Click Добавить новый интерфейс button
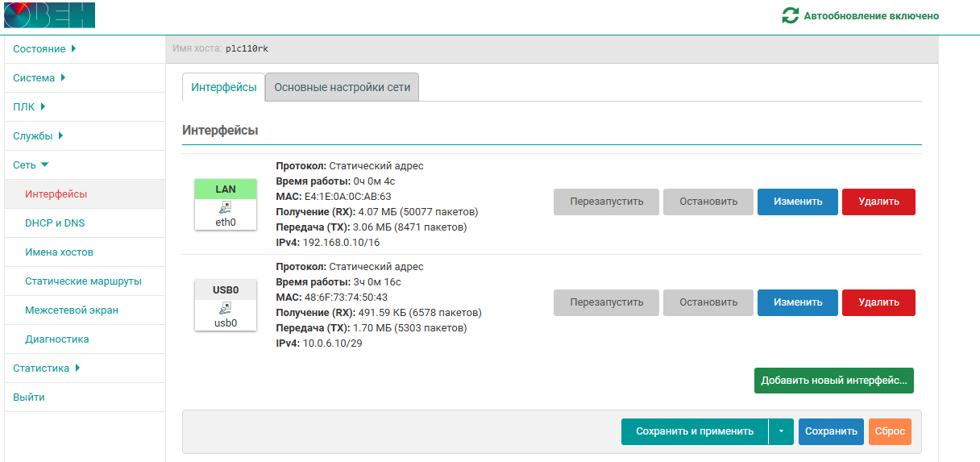The height and width of the screenshot is (462, 980). 834,381
